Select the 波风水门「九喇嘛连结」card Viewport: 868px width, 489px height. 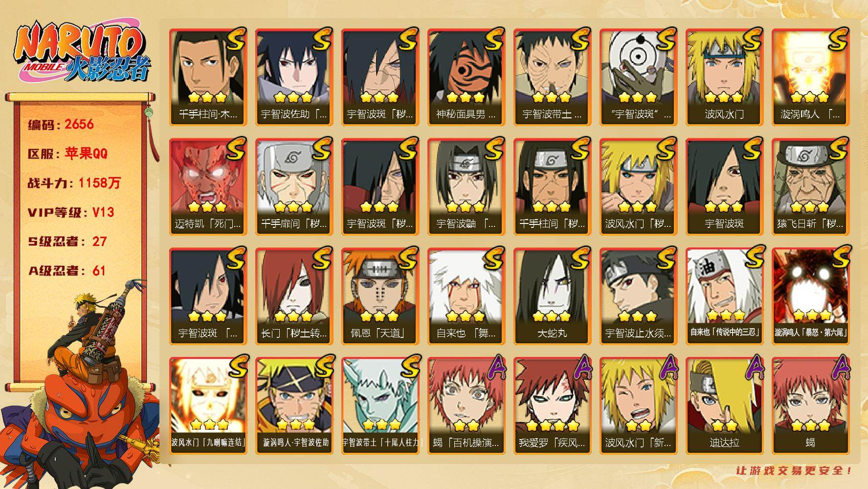coord(208,406)
